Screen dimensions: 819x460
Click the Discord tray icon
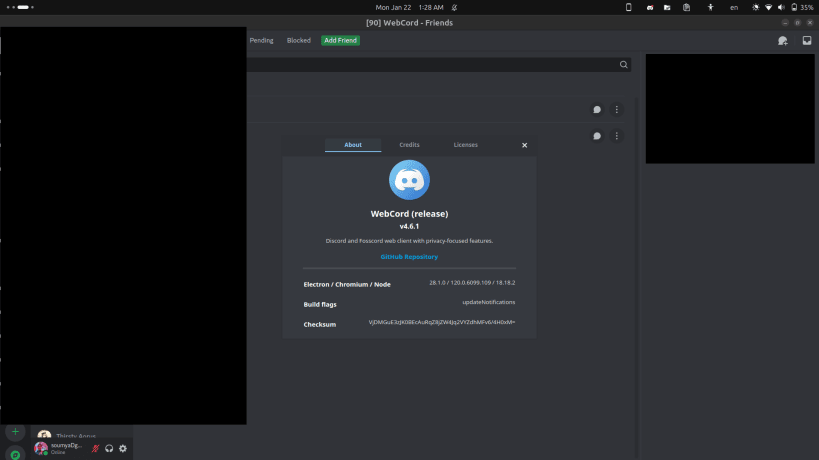click(650, 7)
